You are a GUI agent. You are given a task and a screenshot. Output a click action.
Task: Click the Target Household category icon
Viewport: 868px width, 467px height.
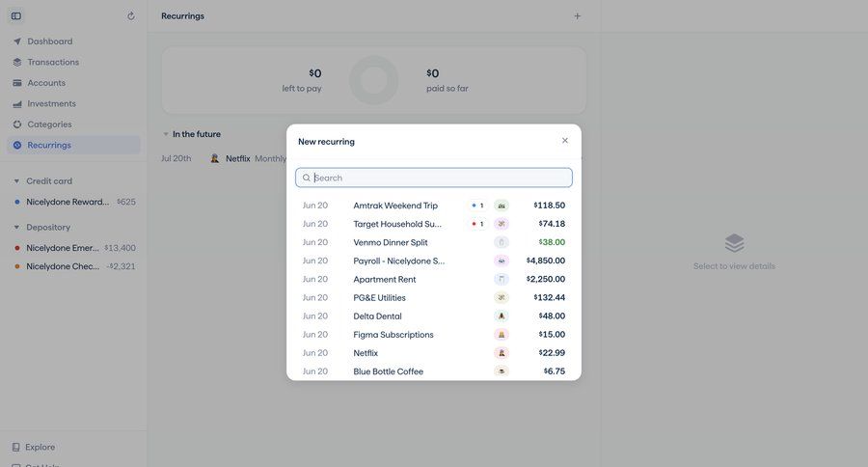point(502,224)
